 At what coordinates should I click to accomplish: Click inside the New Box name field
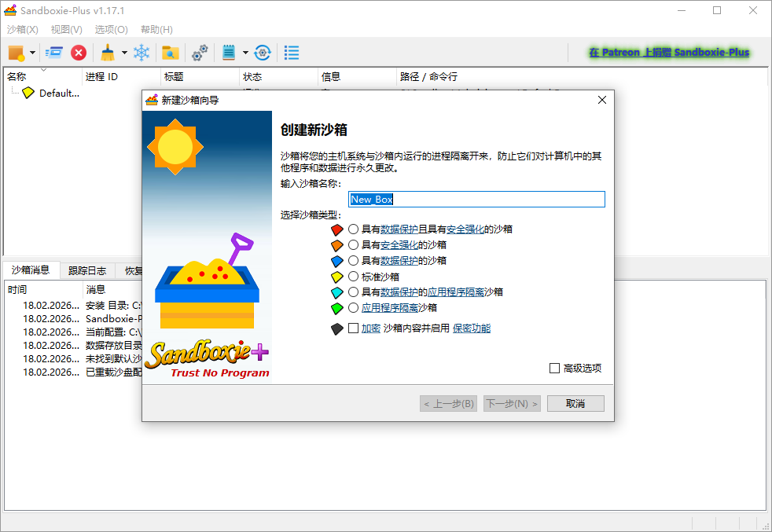476,199
